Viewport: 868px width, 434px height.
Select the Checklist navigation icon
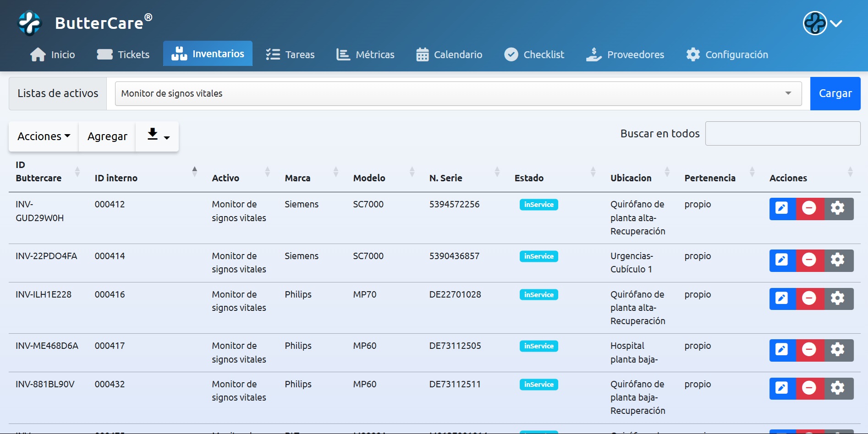point(511,54)
